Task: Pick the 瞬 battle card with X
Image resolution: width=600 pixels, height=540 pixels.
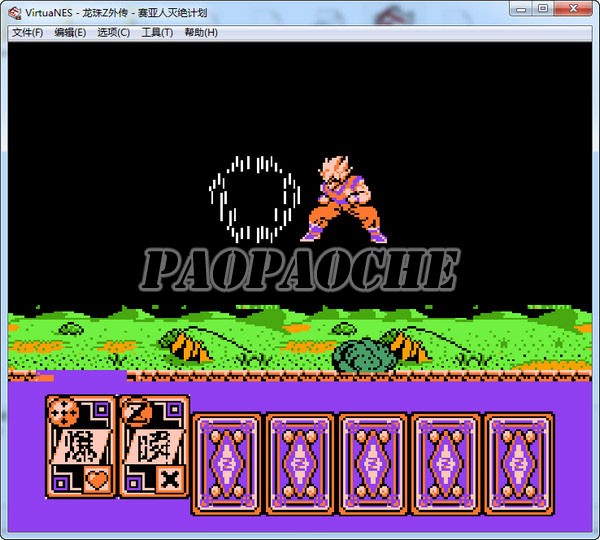Action: [x=154, y=446]
